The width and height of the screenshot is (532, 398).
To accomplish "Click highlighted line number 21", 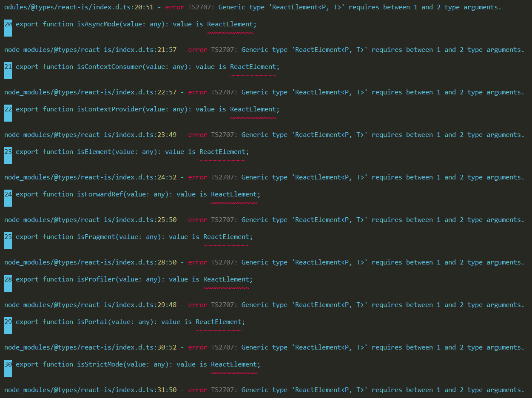I will click(x=8, y=67).
